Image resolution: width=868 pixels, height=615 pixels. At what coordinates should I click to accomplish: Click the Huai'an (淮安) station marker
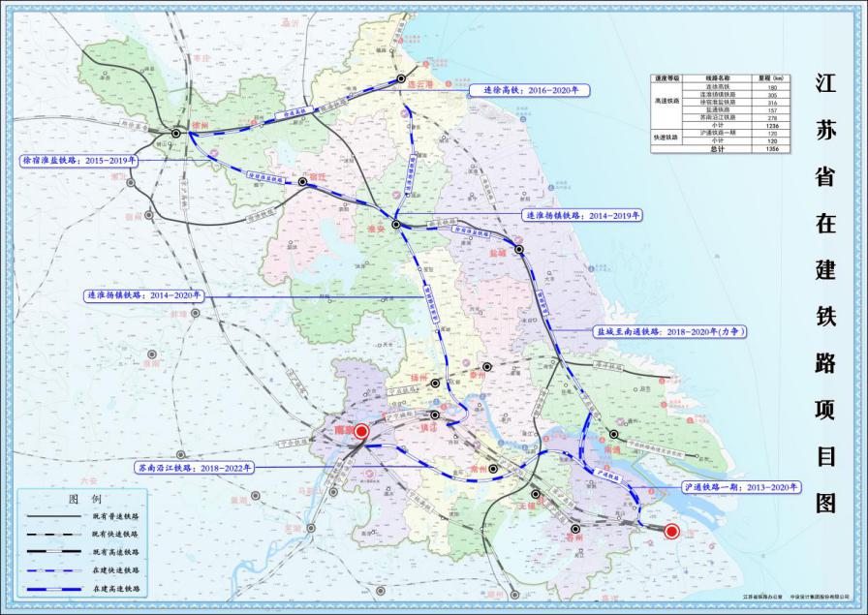pos(396,225)
